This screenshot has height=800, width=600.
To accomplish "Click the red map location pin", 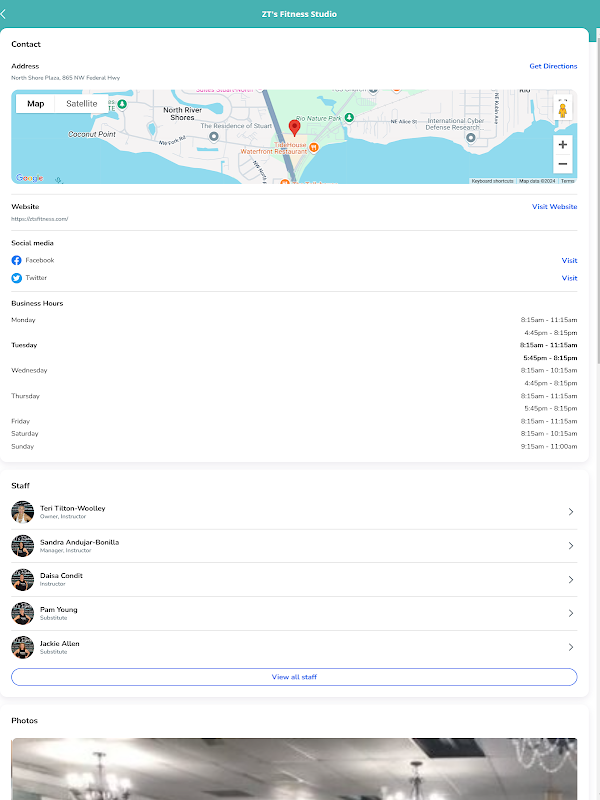I will point(294,127).
